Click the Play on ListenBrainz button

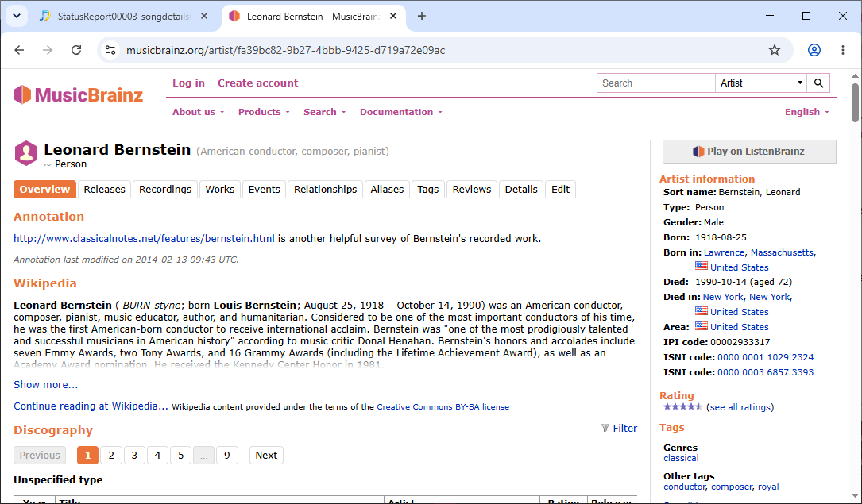coord(750,152)
